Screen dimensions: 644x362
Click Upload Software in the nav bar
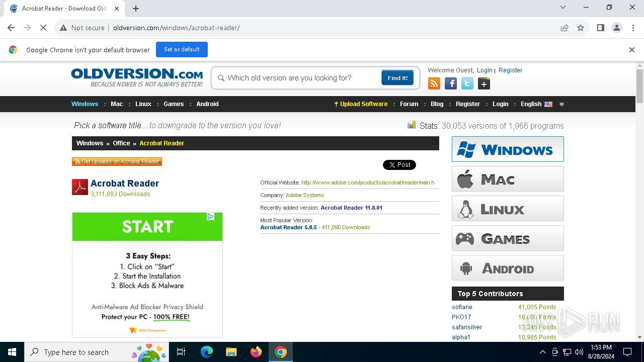pyautogui.click(x=361, y=104)
